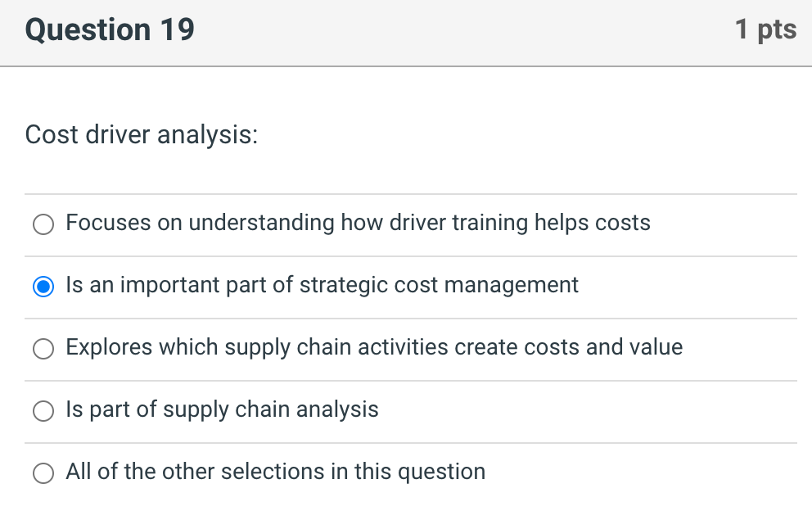Viewport: 812px width, 529px height.
Task: Select the 'Focuses on understanding how driver training helps costs' radio button
Action: [x=43, y=224]
